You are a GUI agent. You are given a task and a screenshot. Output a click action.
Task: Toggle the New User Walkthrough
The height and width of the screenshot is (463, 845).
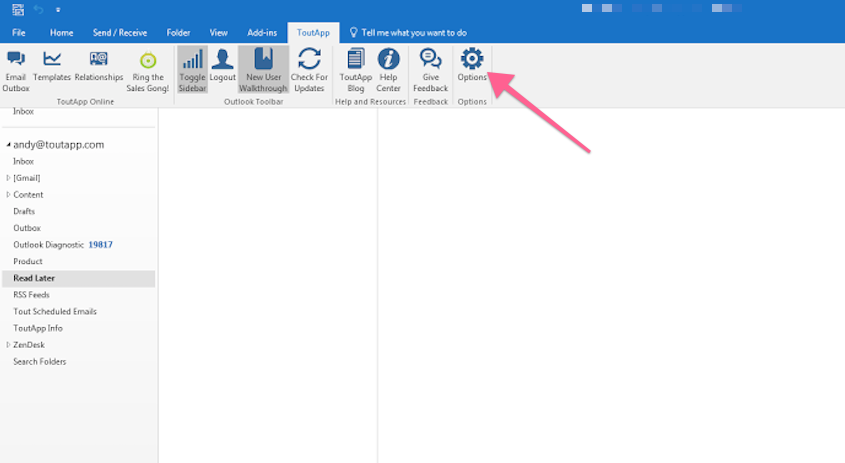pyautogui.click(x=263, y=69)
